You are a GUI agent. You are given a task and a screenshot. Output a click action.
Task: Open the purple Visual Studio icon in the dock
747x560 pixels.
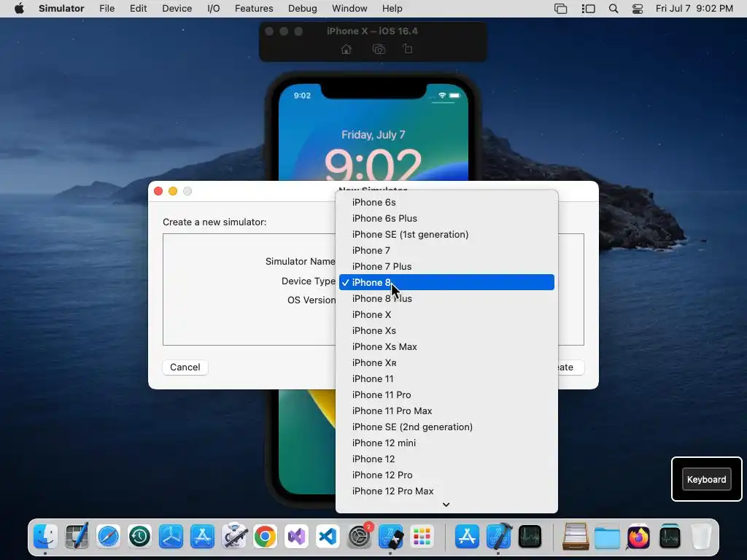click(297, 537)
